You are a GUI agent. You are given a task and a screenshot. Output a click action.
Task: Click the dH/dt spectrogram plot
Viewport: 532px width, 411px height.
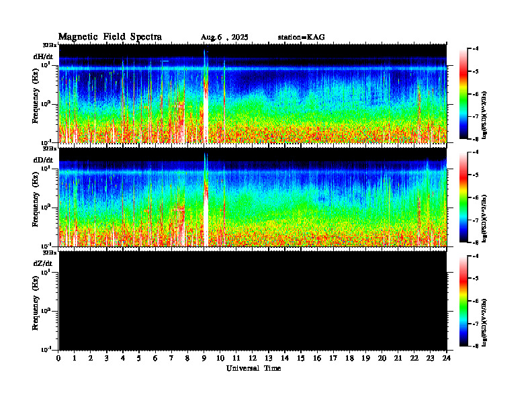pyautogui.click(x=253, y=93)
